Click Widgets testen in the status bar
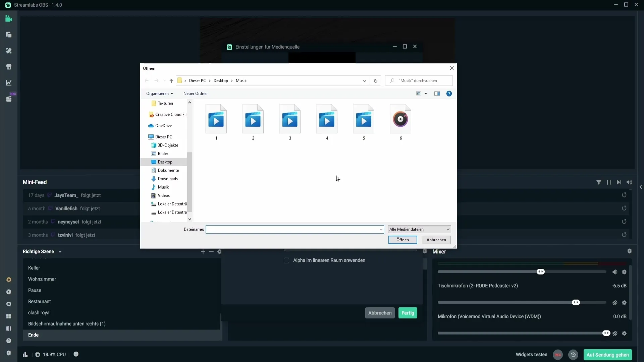The height and width of the screenshot is (362, 644). click(x=531, y=355)
